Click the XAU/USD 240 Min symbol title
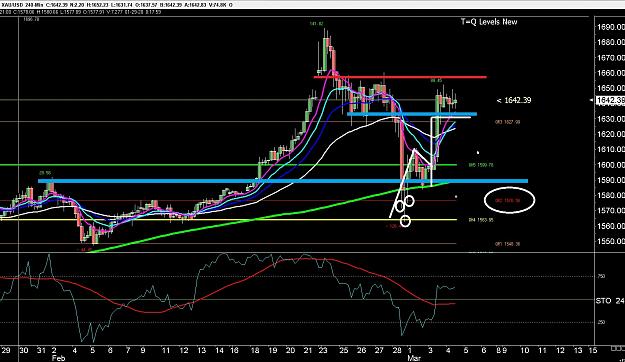This screenshot has height=362, width=625. (22, 5)
